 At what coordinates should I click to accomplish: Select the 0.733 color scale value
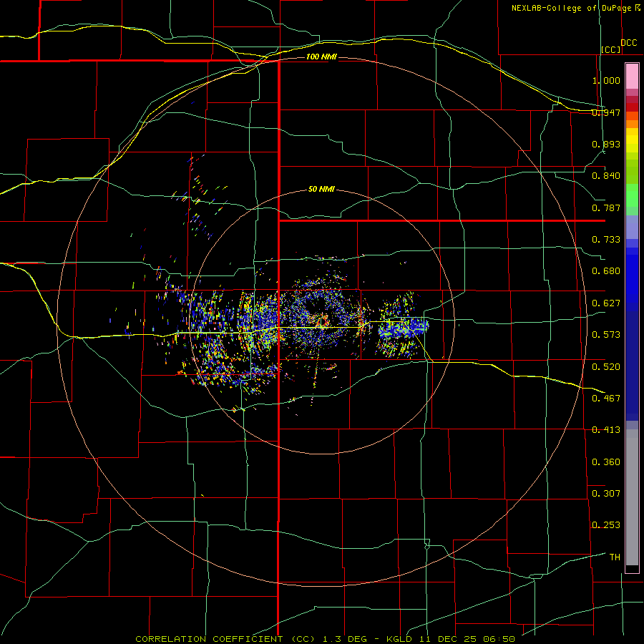606,240
